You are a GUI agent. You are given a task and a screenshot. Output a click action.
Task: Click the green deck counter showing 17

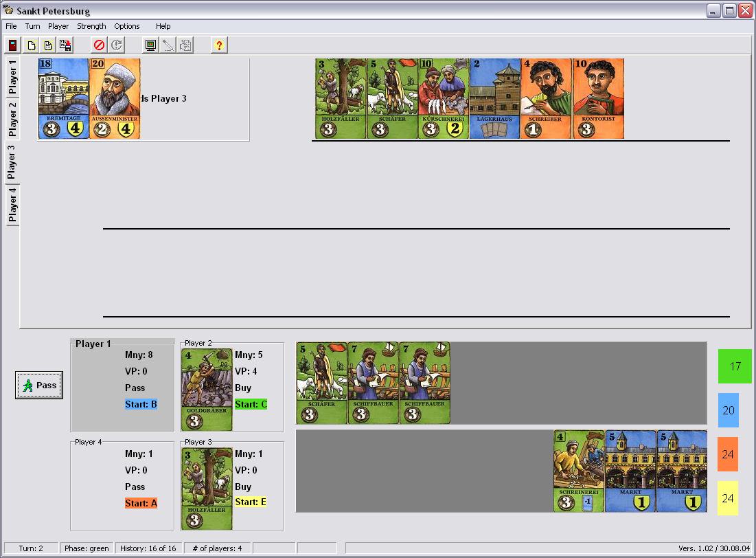[x=735, y=366]
